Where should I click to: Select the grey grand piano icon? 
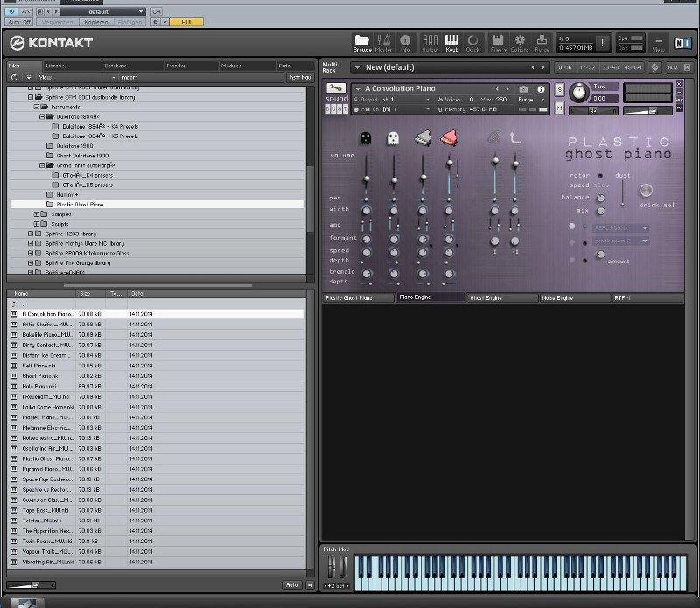[423, 138]
